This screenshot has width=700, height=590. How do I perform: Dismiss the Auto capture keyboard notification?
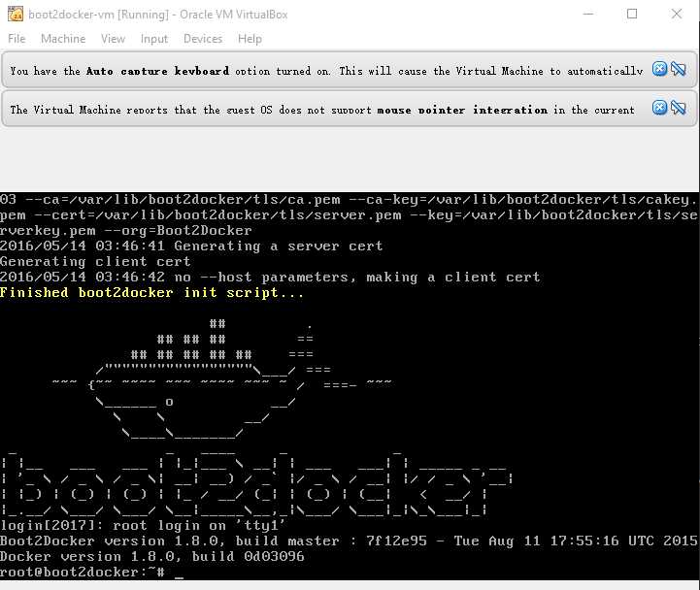point(659,69)
